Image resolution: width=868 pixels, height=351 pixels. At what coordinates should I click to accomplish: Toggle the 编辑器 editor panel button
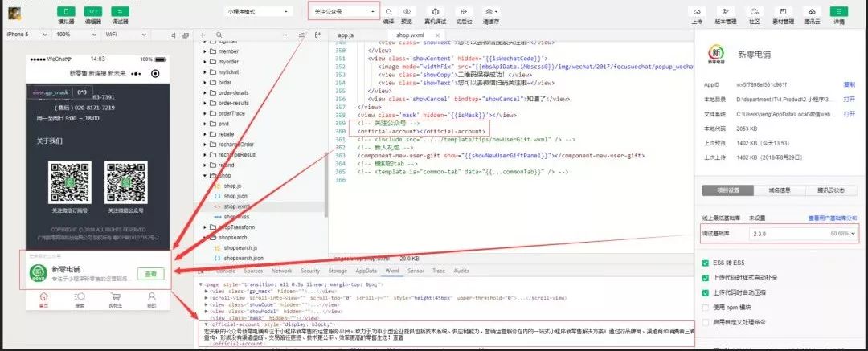[93, 11]
